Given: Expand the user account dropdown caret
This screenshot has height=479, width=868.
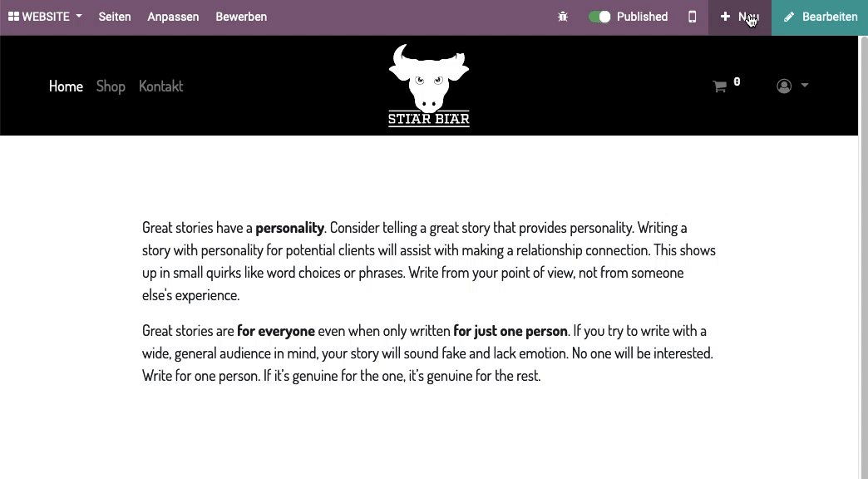Looking at the screenshot, I should coord(804,86).
